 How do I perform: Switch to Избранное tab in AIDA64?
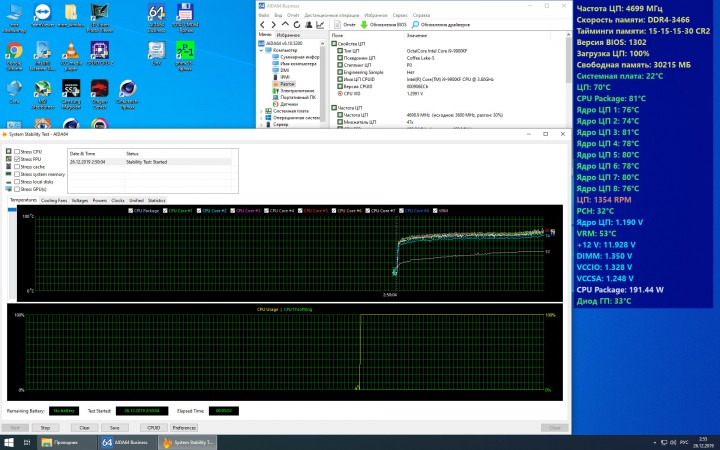[288, 35]
